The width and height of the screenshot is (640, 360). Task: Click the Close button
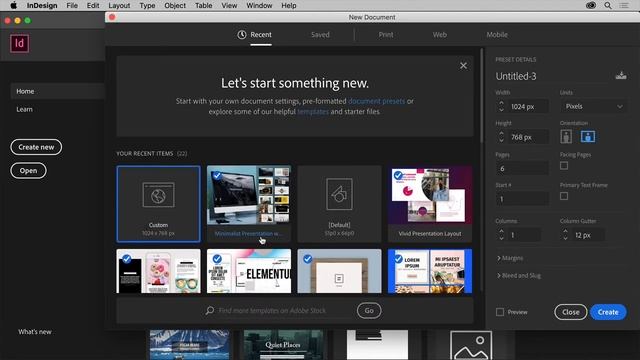coord(571,312)
